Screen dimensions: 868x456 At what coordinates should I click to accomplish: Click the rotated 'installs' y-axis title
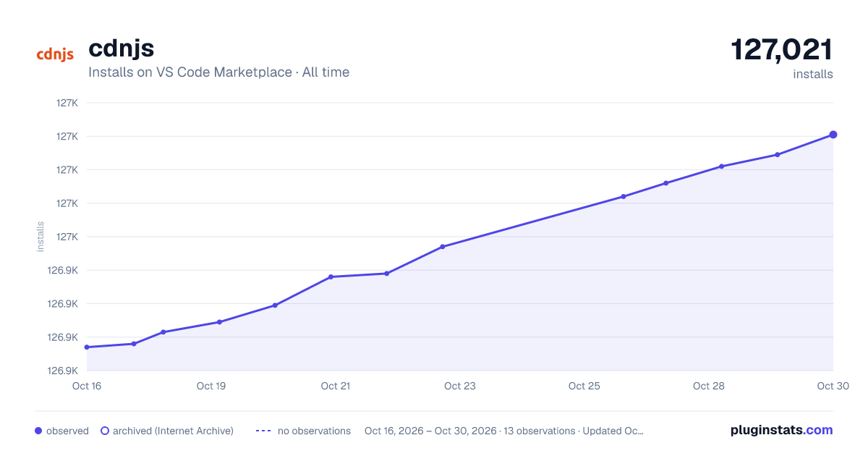point(41,237)
